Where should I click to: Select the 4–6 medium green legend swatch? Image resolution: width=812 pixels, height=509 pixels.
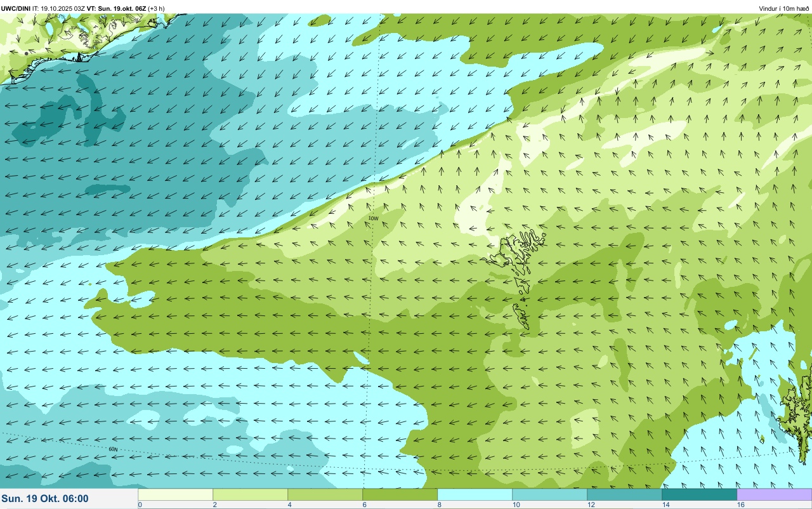(325, 494)
